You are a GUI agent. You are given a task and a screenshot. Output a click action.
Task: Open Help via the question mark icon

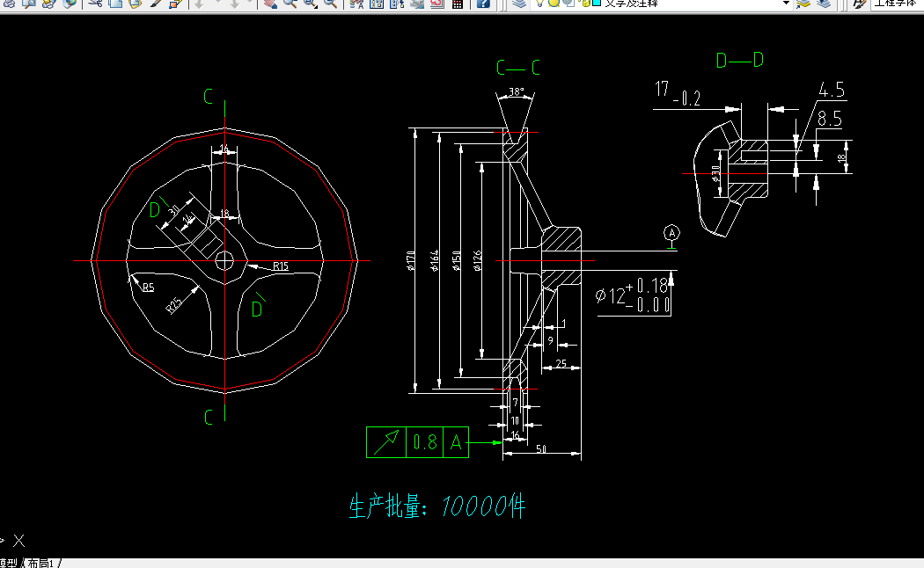point(484,5)
